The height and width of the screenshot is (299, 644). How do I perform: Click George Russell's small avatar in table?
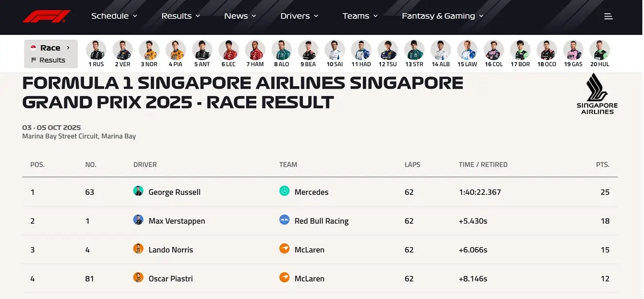click(x=138, y=191)
